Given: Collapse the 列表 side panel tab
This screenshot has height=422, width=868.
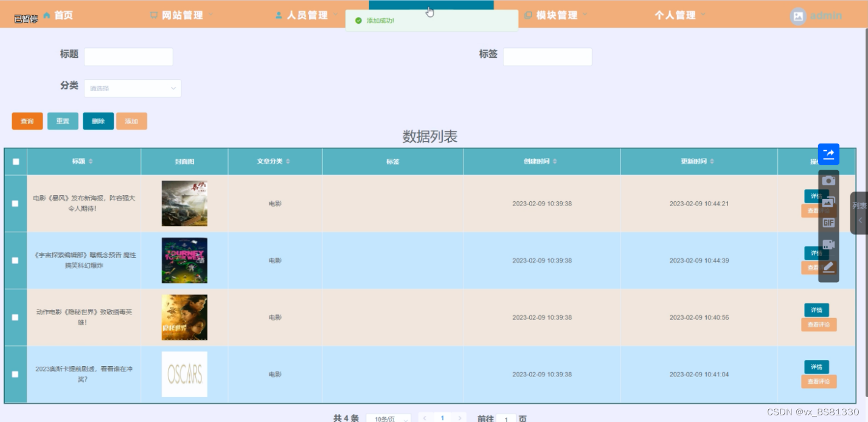Looking at the screenshot, I should (x=859, y=213).
